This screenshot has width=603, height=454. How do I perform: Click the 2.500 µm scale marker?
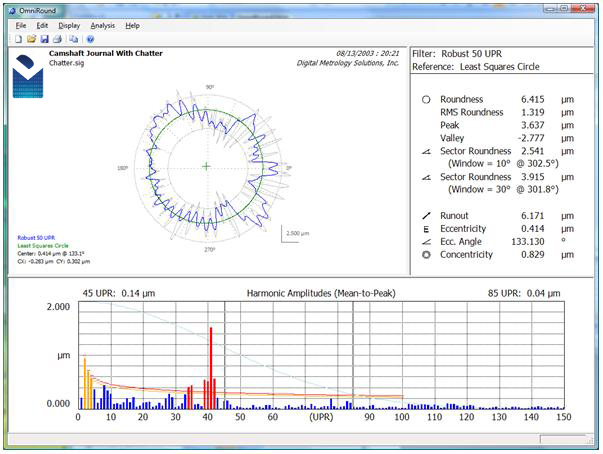click(297, 233)
